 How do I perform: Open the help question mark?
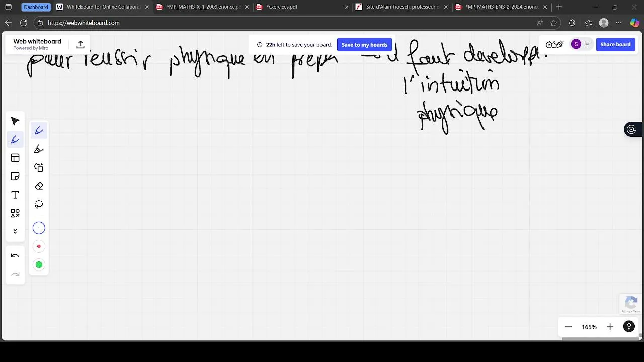629,327
